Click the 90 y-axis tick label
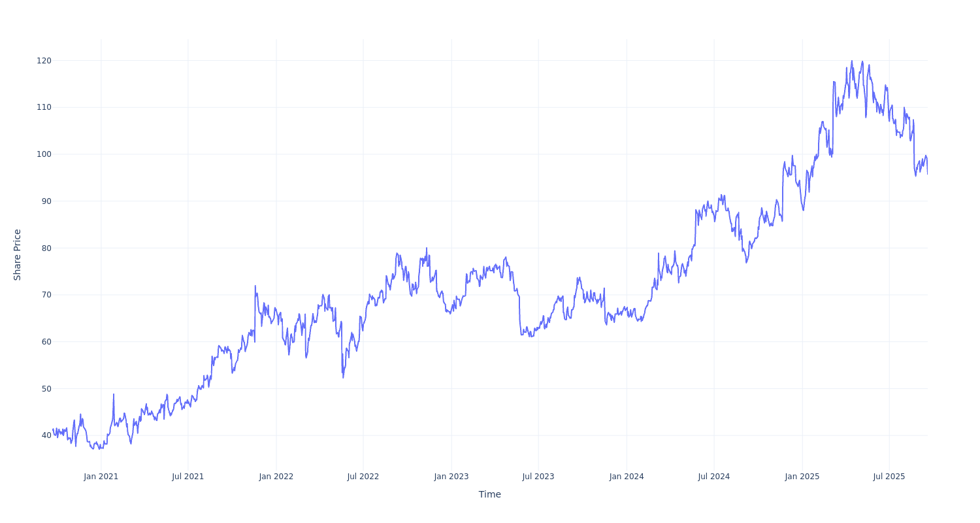980x523 pixels. 46,201
